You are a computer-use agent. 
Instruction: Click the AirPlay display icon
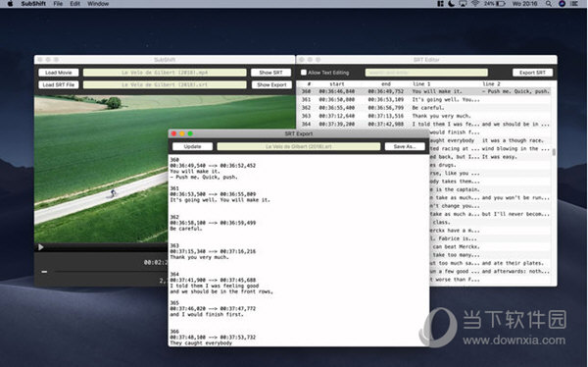[464, 4]
